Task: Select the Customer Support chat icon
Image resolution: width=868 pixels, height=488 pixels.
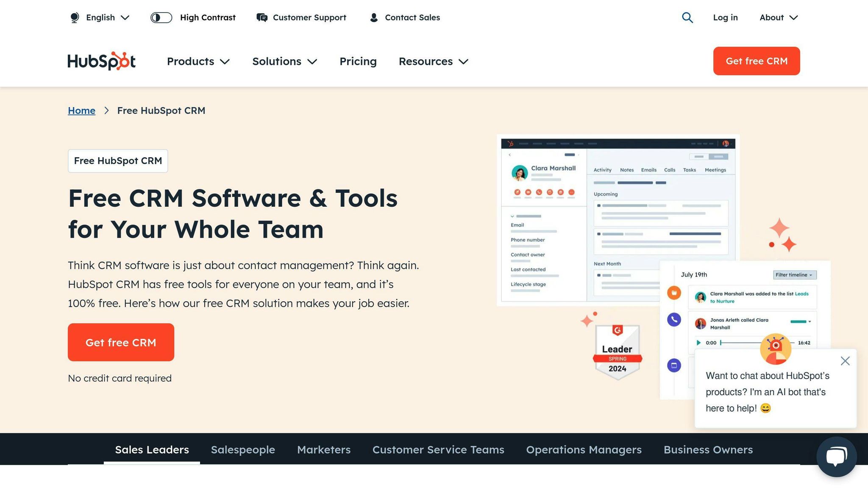Action: 262,17
